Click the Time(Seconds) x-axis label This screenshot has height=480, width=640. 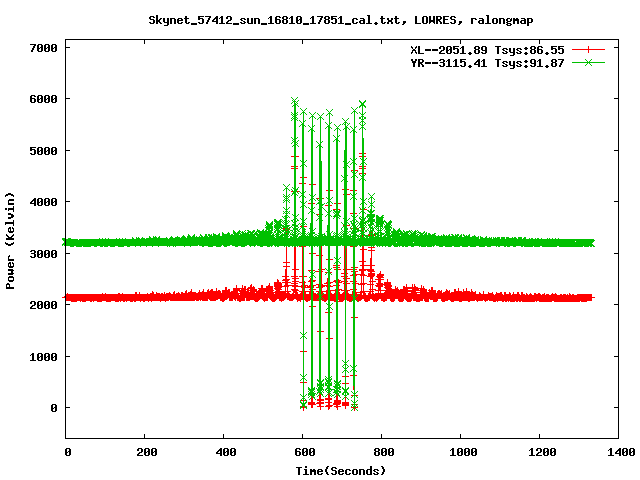coord(340,471)
